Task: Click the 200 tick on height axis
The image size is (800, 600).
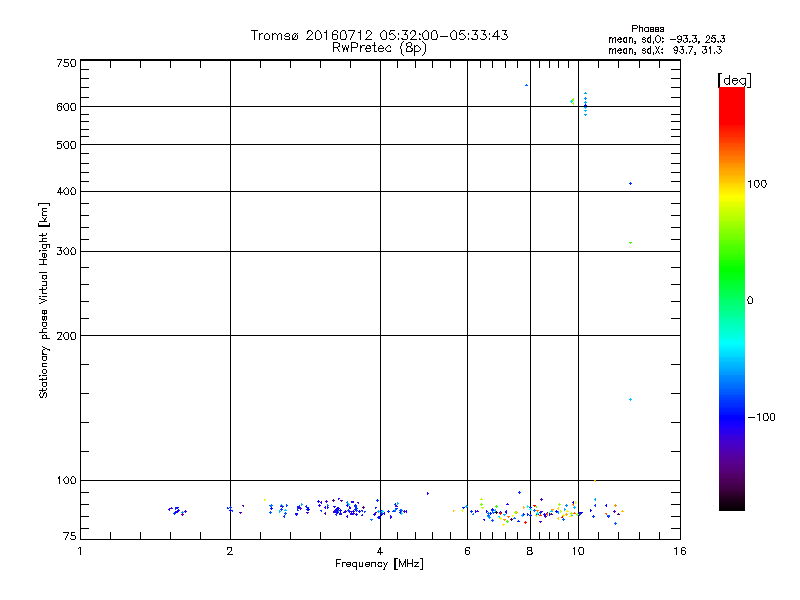Action: pos(66,335)
